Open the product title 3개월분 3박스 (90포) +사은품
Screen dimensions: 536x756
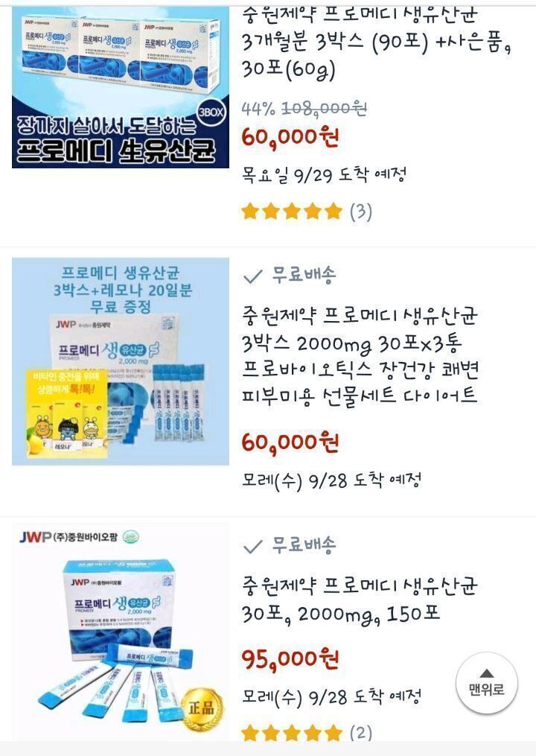coord(376,42)
